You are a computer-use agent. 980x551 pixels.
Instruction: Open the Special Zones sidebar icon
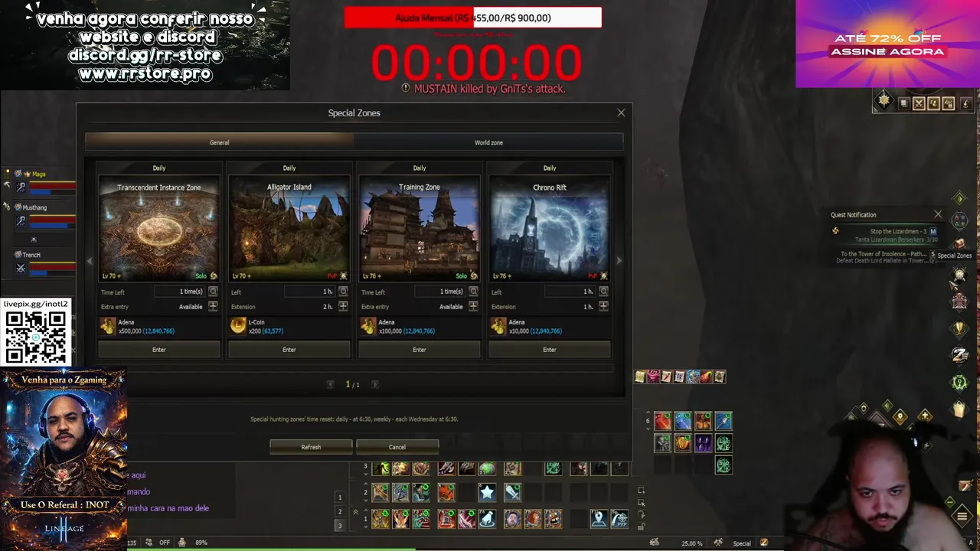click(959, 275)
